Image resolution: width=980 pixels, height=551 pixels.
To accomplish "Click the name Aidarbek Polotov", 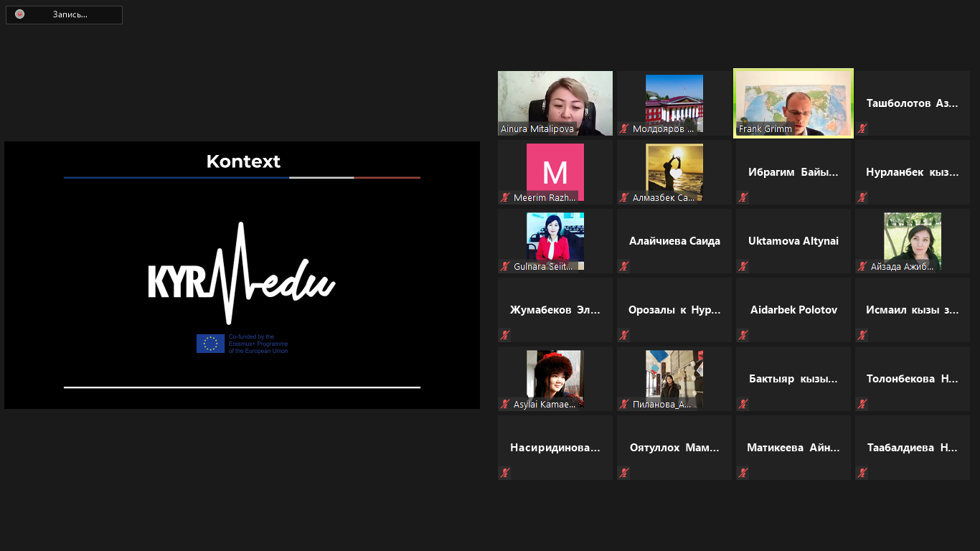I will tap(793, 310).
